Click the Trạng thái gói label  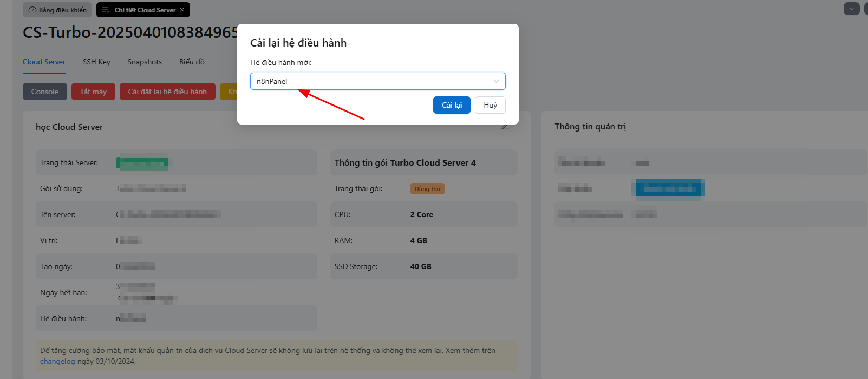click(358, 188)
